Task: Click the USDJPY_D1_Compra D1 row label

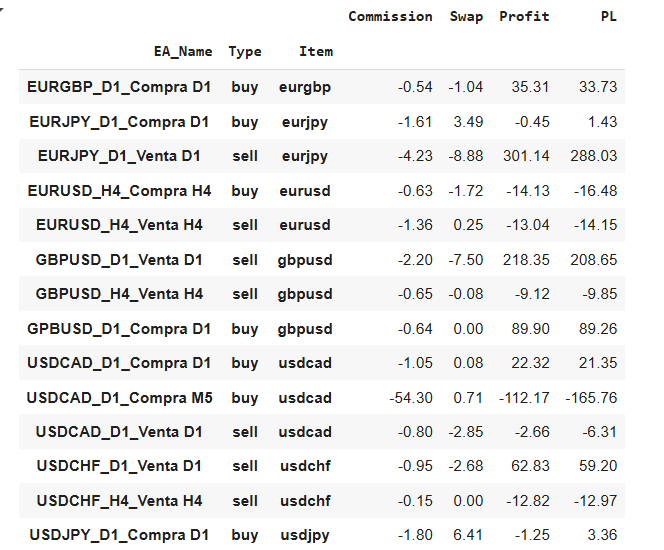Action: pos(119,535)
